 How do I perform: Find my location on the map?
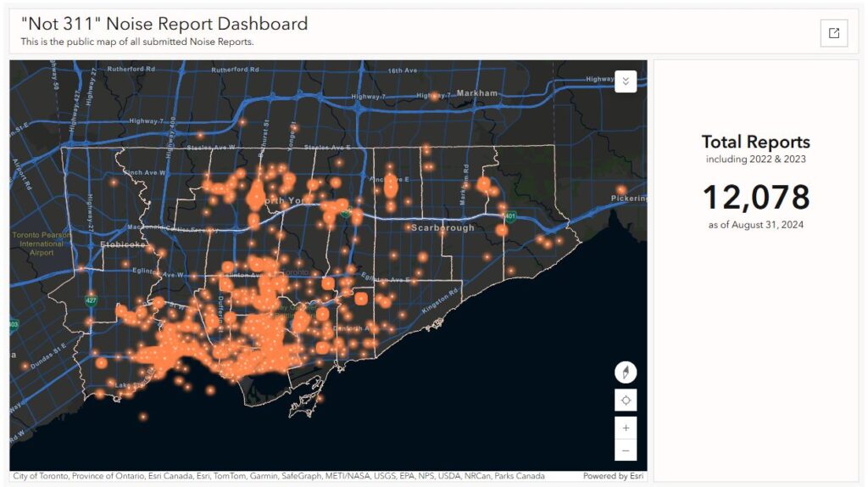pos(626,400)
